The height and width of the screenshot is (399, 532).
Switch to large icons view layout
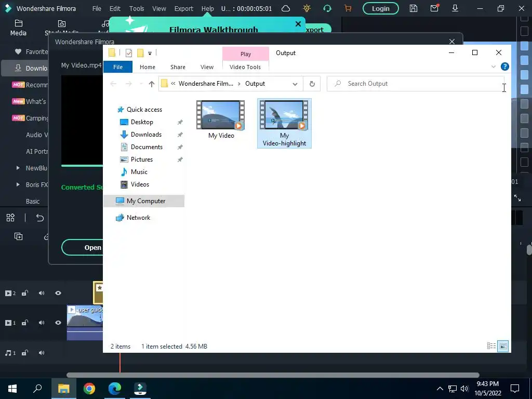(503, 346)
